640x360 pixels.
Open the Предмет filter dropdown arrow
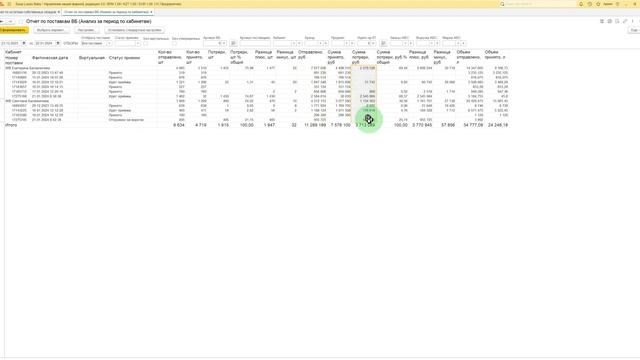click(x=346, y=43)
